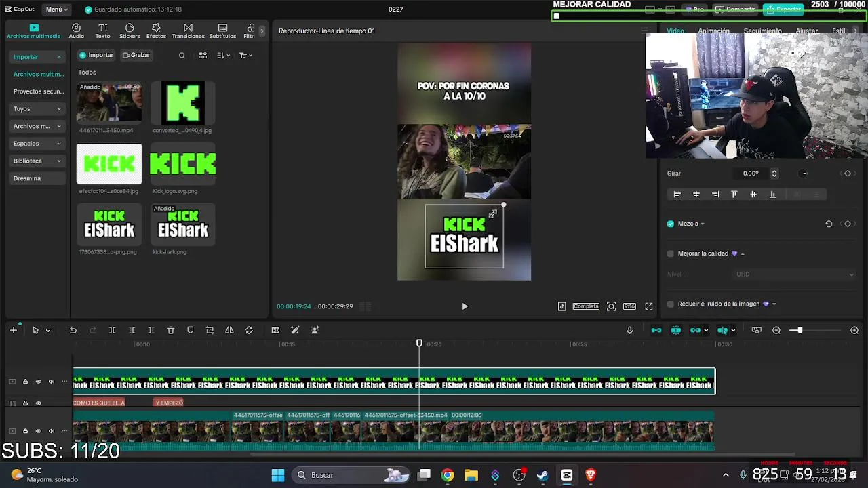Open the Stickers tab

point(130,30)
